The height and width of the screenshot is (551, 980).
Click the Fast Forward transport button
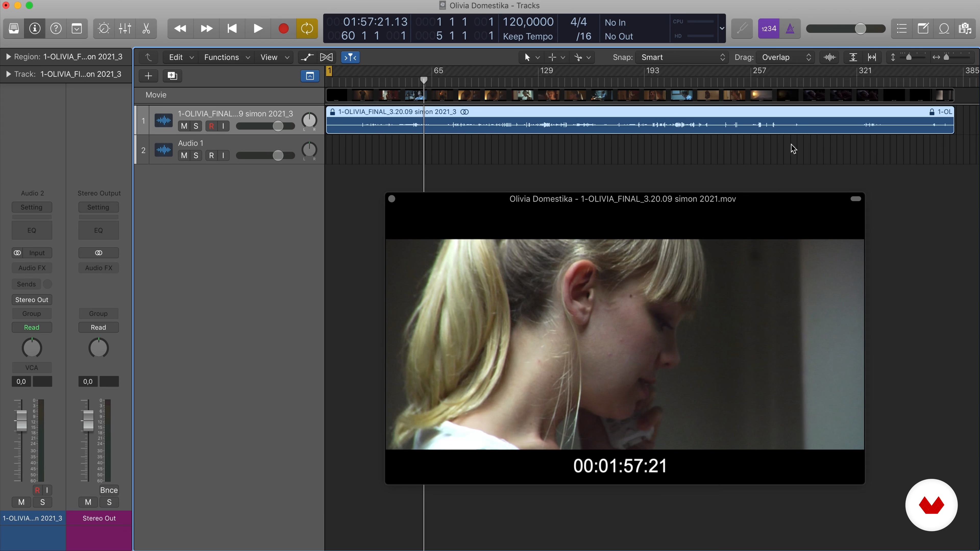[x=206, y=29]
